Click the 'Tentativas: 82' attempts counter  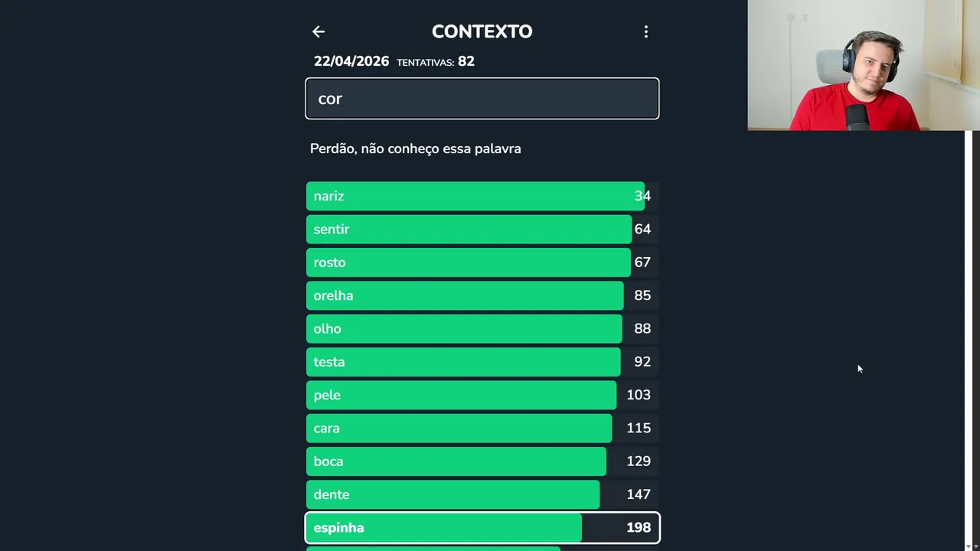436,61
